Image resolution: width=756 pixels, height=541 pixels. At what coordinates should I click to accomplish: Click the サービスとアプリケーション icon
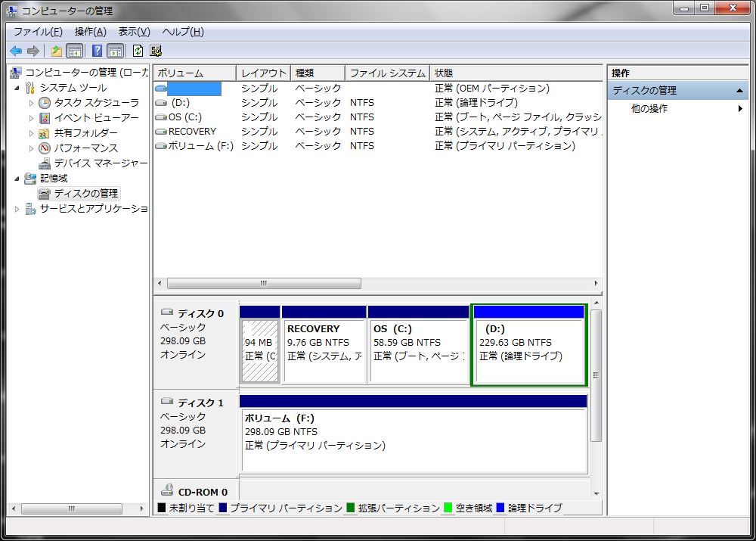point(30,209)
